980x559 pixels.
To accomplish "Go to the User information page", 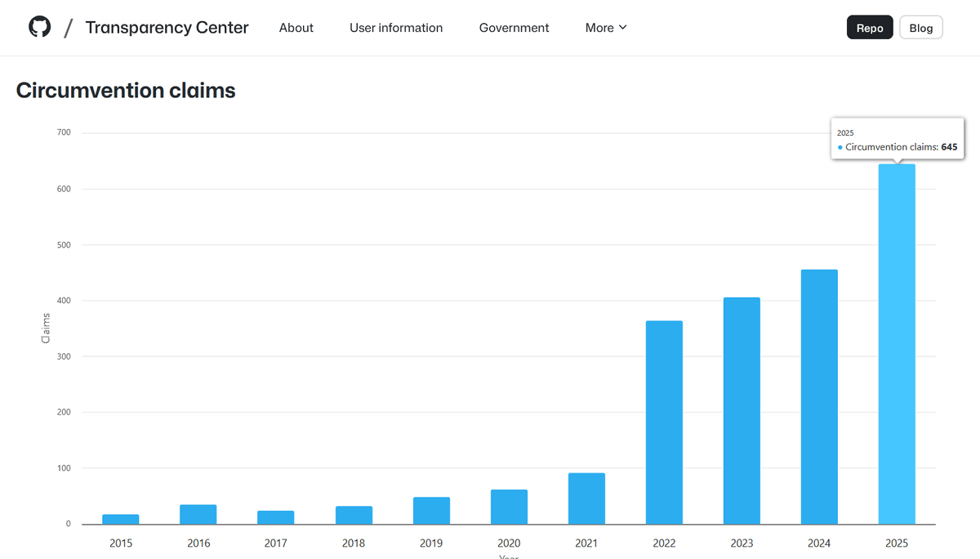I will point(396,28).
